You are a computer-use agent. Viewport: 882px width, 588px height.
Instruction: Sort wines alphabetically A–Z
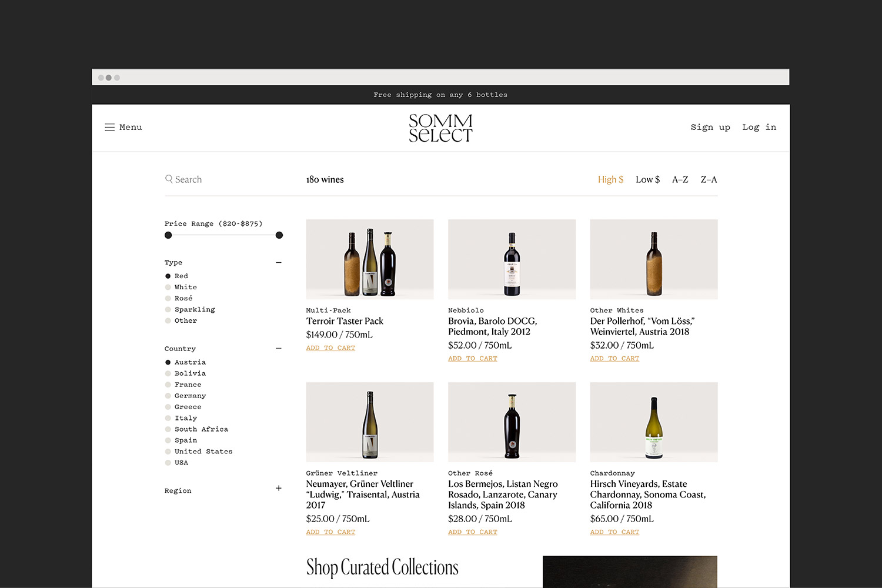[680, 180]
